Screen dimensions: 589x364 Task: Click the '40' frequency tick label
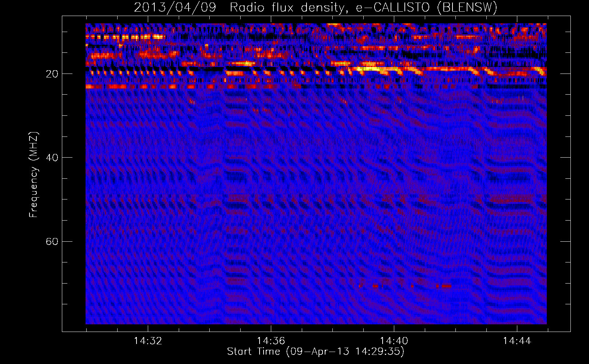click(x=52, y=158)
